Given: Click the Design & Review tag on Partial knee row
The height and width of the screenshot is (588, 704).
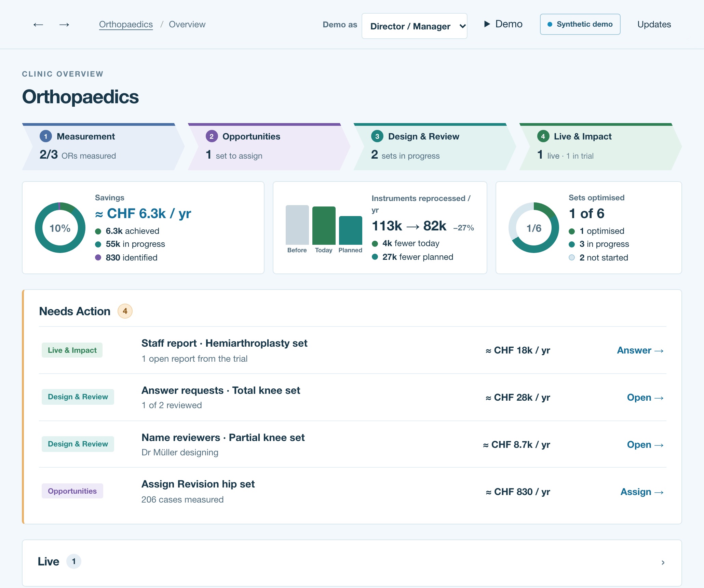Looking at the screenshot, I should (x=78, y=444).
